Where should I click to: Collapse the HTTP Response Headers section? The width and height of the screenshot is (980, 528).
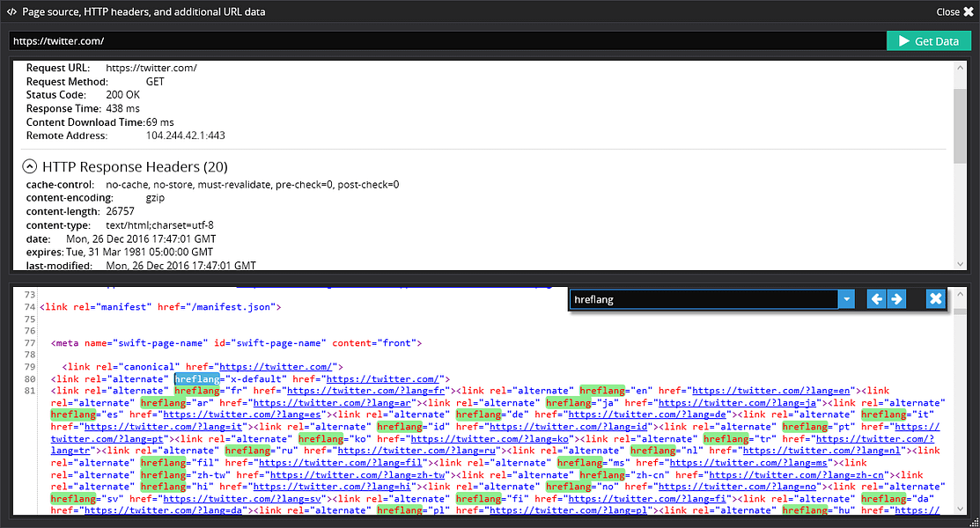(x=29, y=166)
